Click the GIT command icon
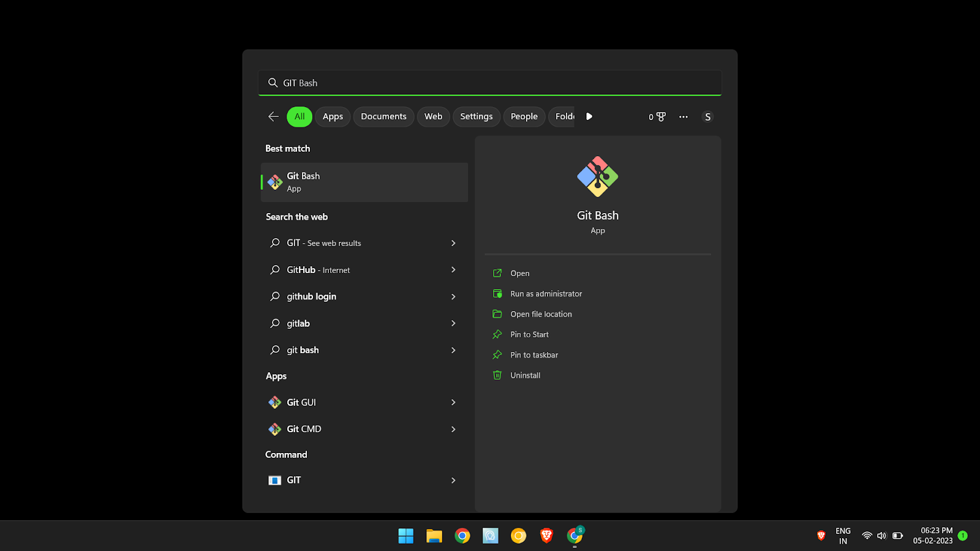The image size is (980, 551). [275, 481]
